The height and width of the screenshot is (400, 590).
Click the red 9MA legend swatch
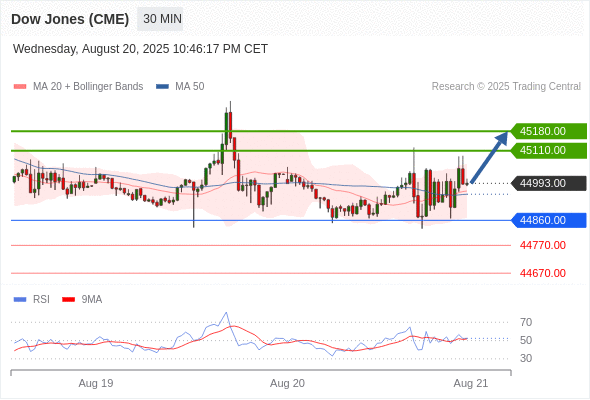[68, 300]
